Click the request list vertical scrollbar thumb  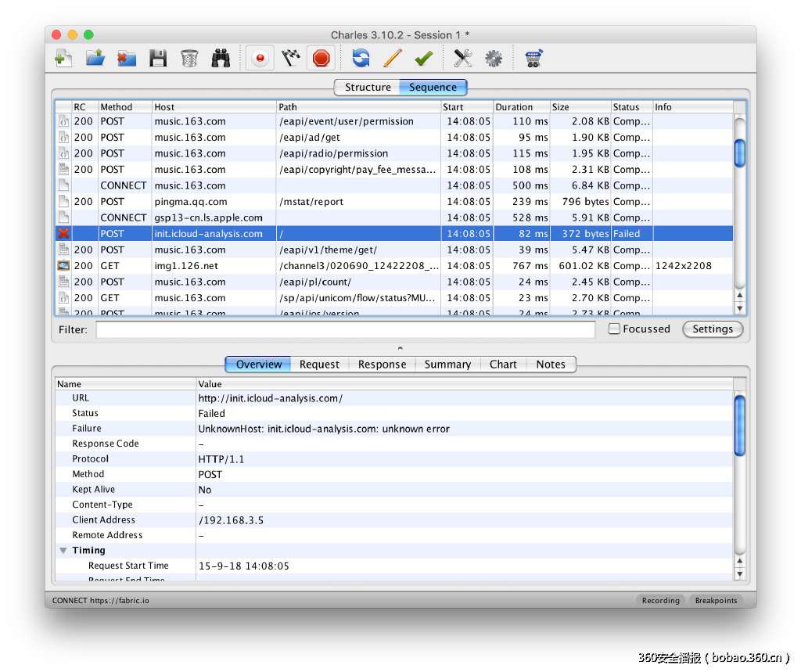point(739,152)
